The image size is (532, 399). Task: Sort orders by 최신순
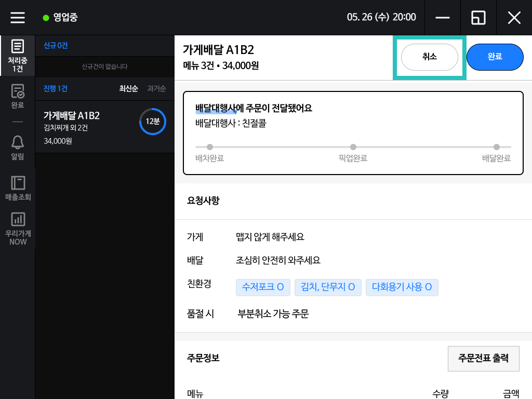(129, 88)
